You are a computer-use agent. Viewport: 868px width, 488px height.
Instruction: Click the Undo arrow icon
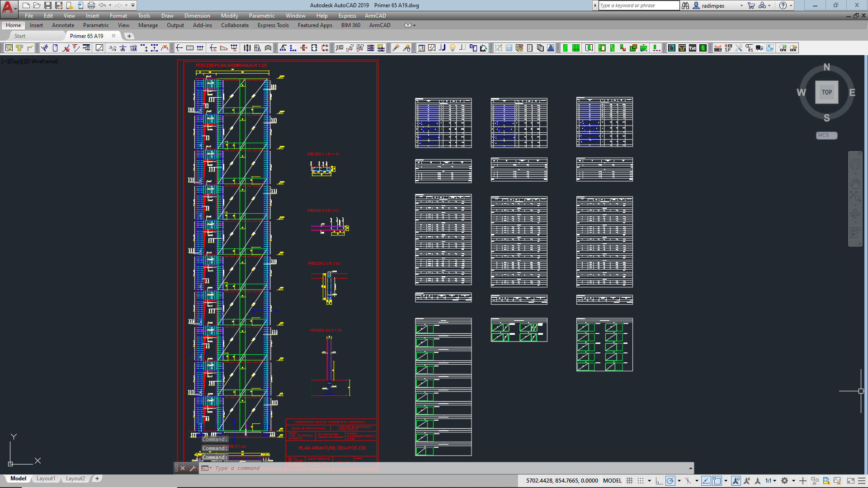(102, 5)
